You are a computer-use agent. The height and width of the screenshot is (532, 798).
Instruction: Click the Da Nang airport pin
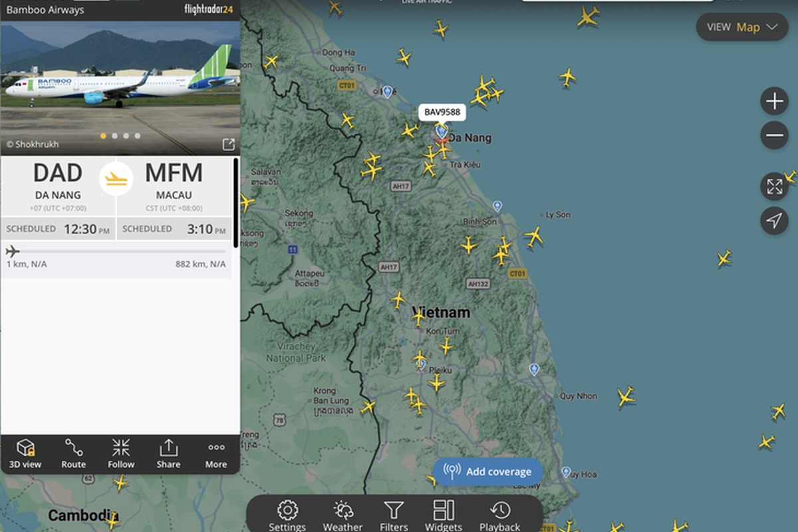(x=442, y=132)
